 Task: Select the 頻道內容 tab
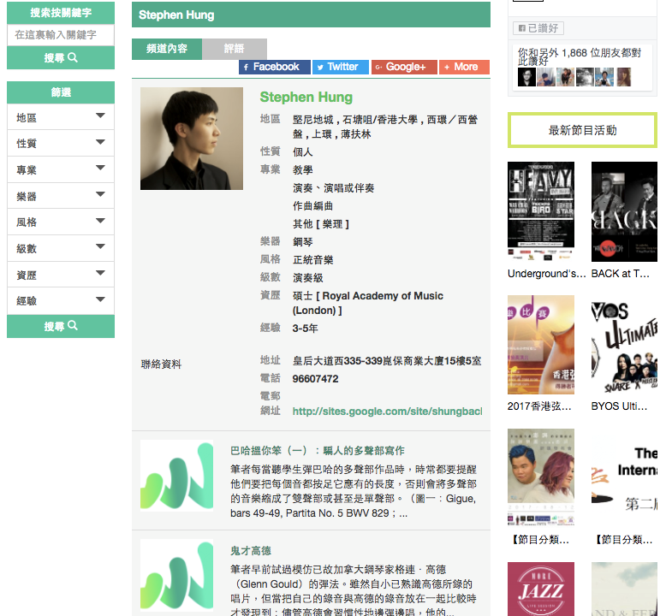(x=167, y=49)
